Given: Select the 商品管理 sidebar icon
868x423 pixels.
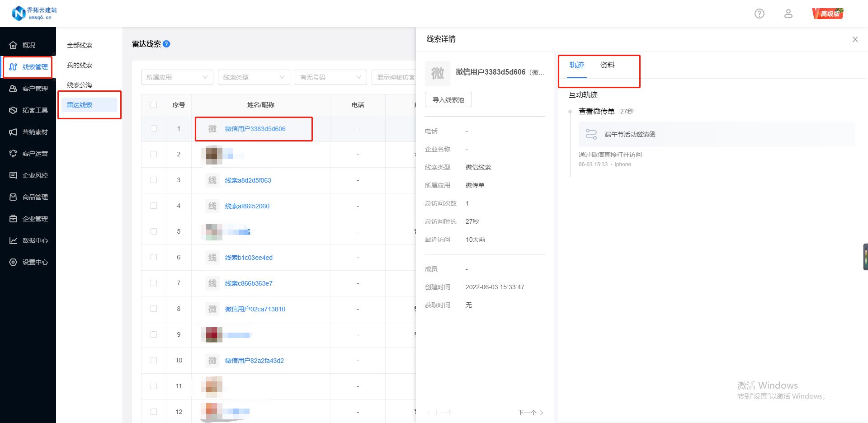Looking at the screenshot, I should coord(13,197).
